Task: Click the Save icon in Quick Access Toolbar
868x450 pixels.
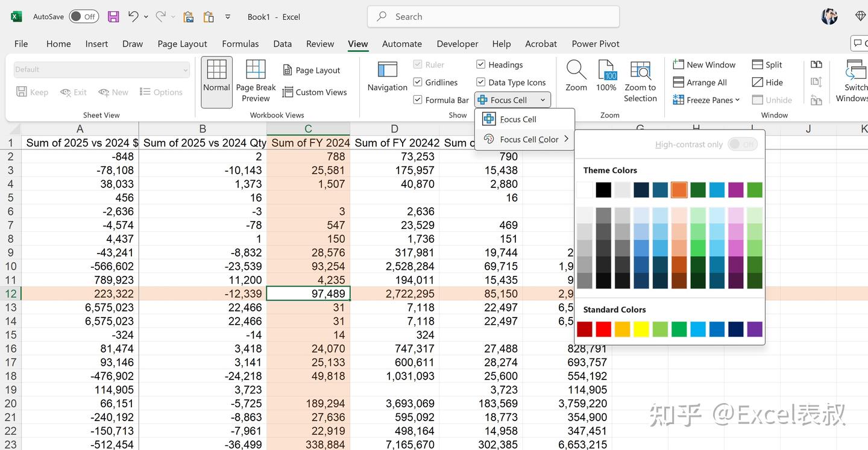Action: coord(113,16)
